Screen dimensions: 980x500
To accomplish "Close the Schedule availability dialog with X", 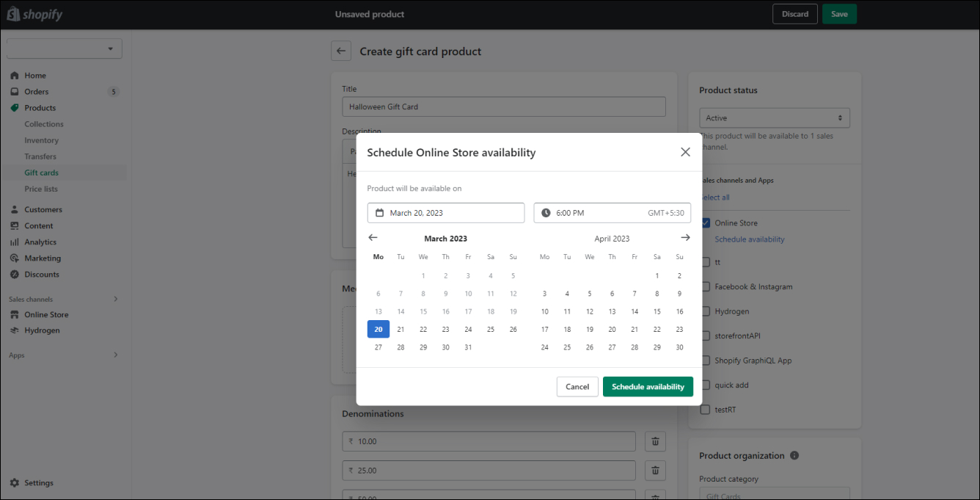I will click(x=685, y=152).
